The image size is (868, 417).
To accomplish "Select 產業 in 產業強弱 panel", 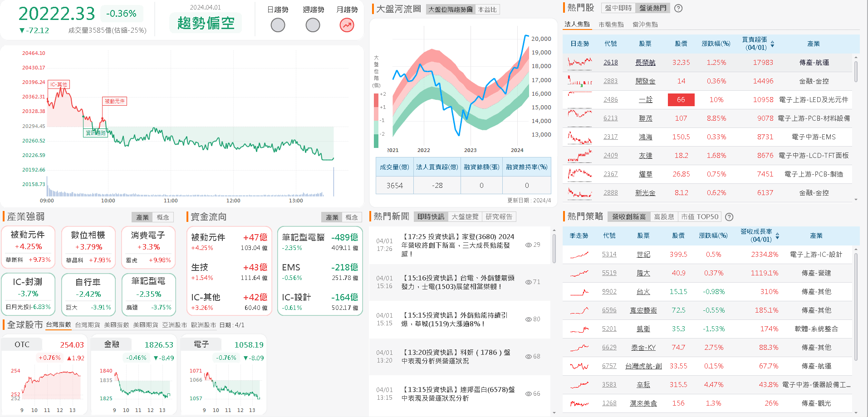I will coord(142,217).
